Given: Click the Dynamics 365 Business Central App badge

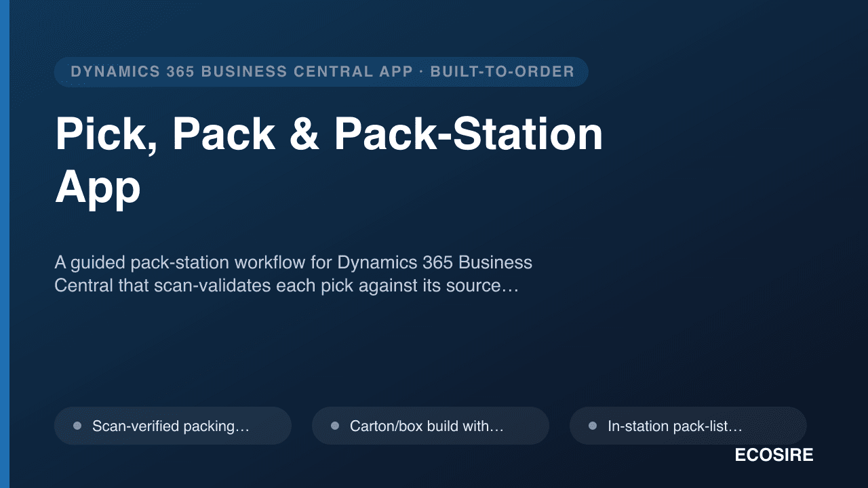Looking at the screenshot, I should [321, 72].
